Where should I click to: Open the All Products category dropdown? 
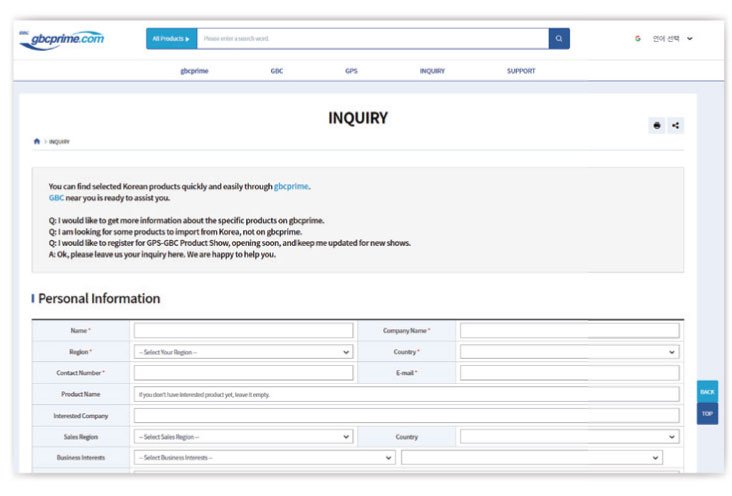pos(171,39)
